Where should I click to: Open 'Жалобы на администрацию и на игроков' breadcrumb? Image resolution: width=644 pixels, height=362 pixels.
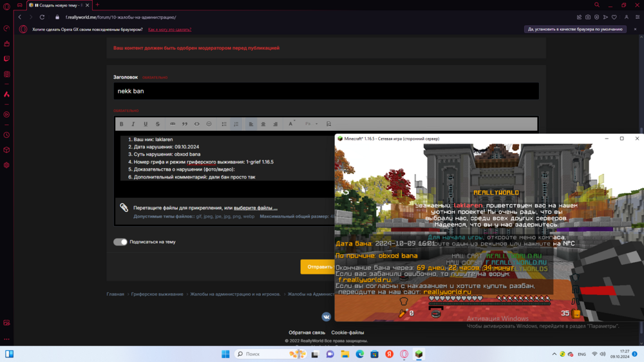(x=235, y=294)
